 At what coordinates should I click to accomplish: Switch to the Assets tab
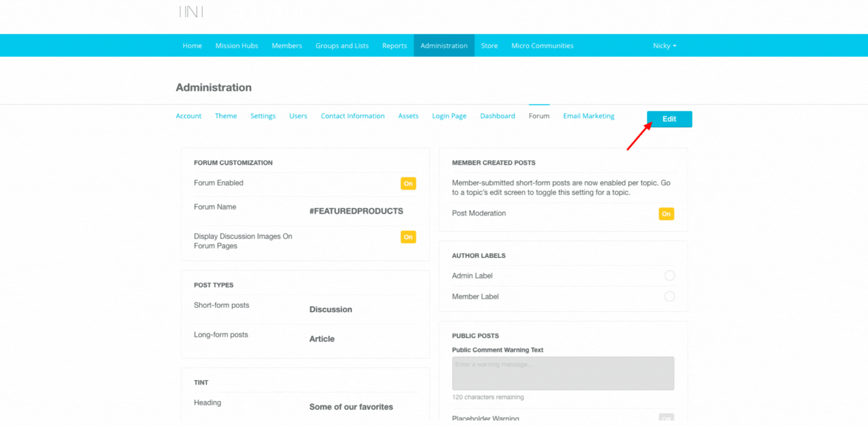[x=408, y=116]
